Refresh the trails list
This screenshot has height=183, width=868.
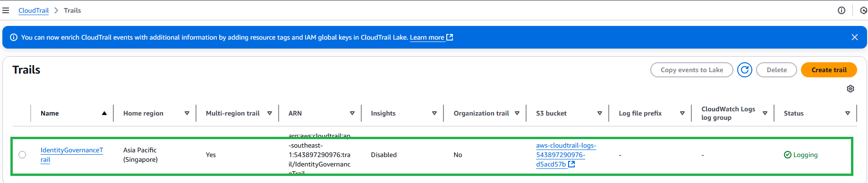(745, 70)
